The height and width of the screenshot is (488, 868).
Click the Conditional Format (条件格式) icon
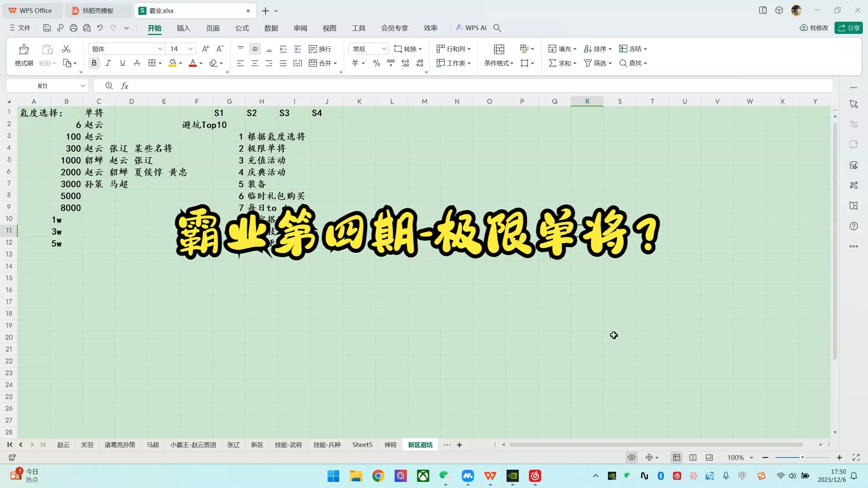[499, 49]
